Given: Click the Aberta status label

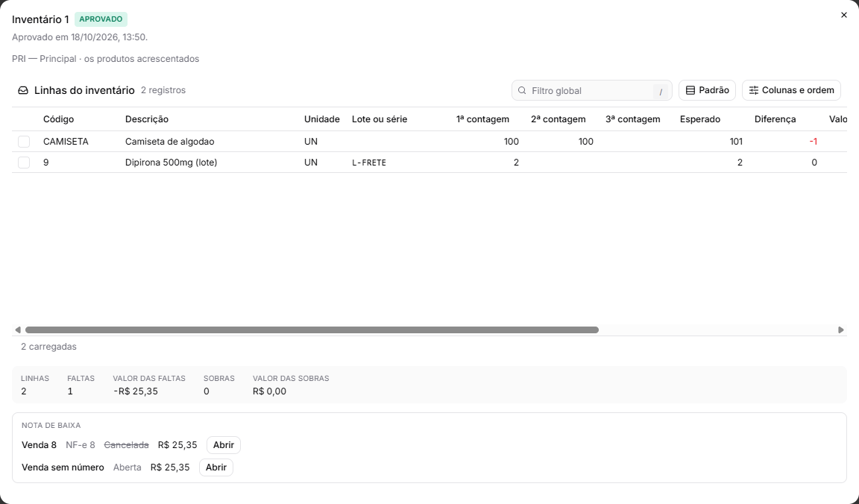Looking at the screenshot, I should pyautogui.click(x=127, y=467).
